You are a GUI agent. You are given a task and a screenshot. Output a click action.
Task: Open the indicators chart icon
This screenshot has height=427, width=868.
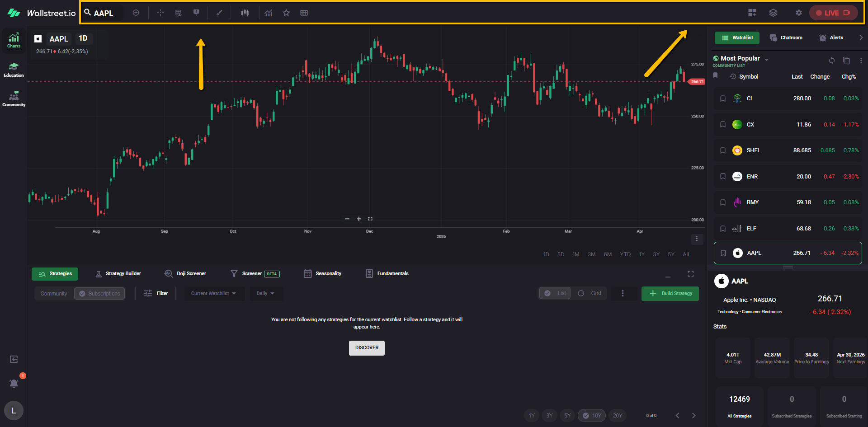point(269,13)
